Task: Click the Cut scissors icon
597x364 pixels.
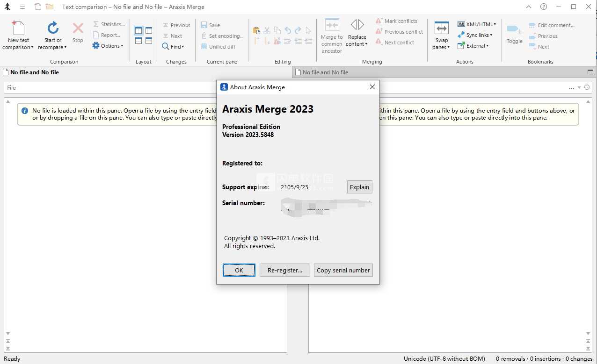Action: pos(267,30)
